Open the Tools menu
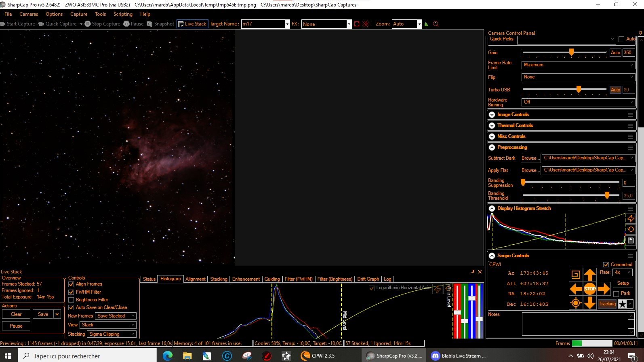644x362 pixels. click(100, 14)
